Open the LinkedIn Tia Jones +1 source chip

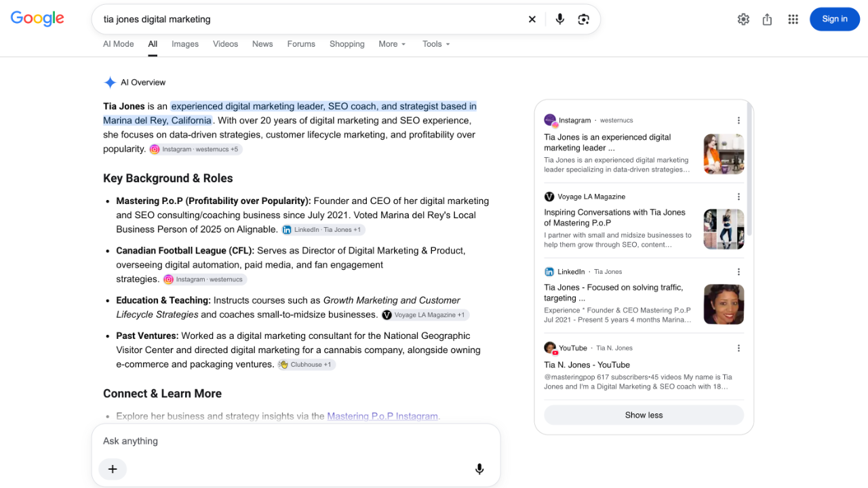pos(323,230)
